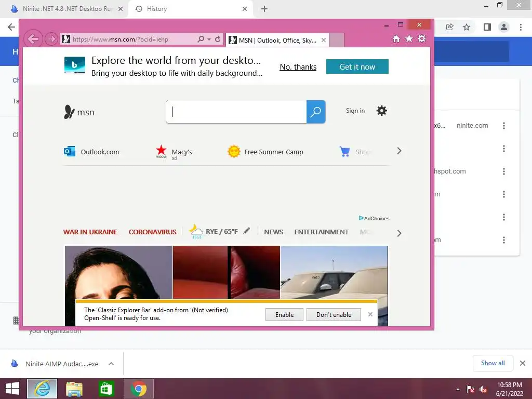532x399 pixels.
Task: Click the shopping cart icon
Action: click(345, 152)
